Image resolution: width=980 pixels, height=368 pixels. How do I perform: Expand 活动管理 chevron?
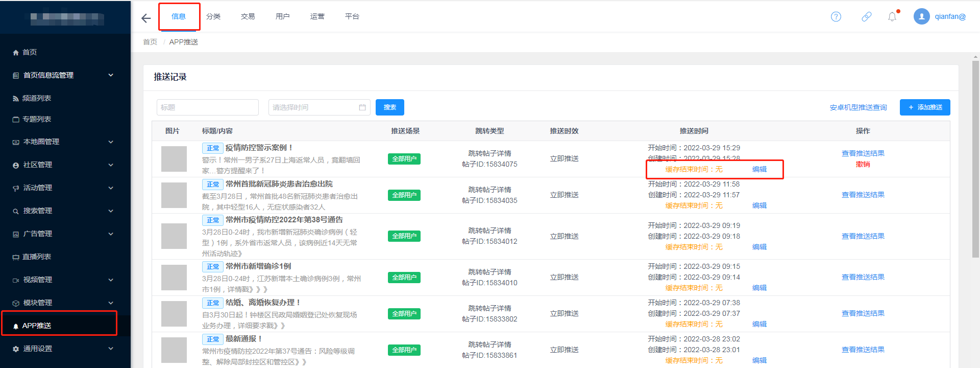(111, 188)
